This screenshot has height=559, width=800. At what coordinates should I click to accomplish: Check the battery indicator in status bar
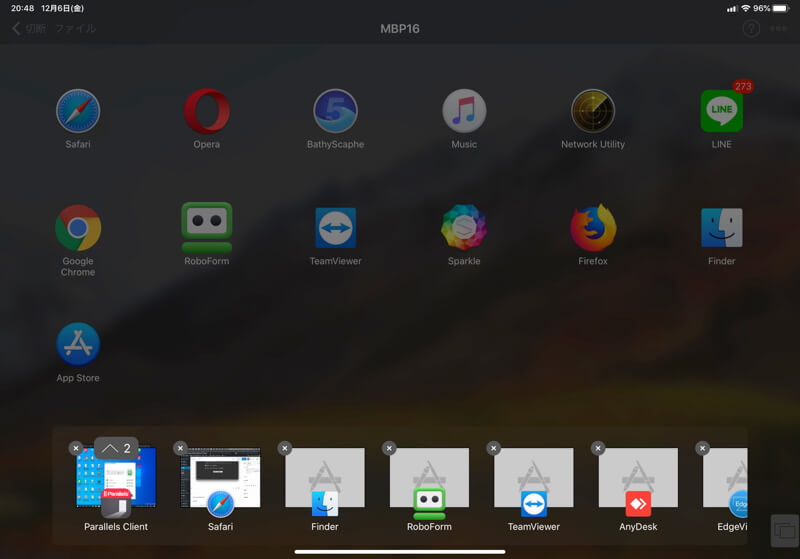[x=781, y=8]
